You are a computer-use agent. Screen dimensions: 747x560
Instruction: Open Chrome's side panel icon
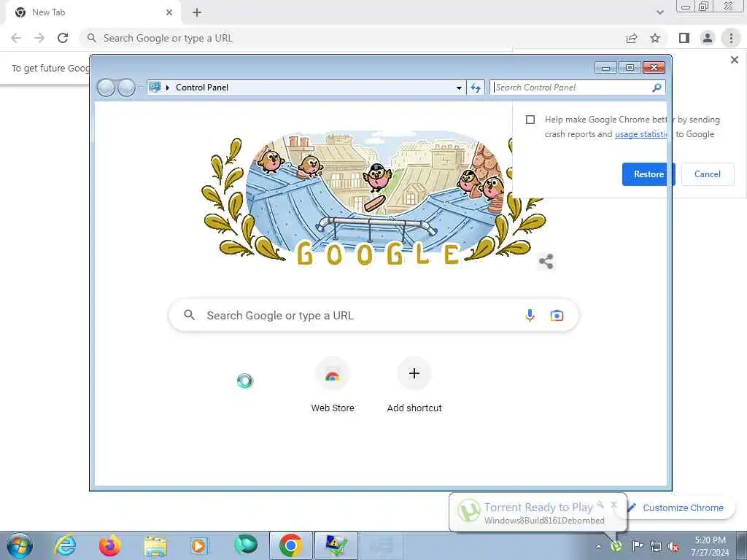pos(684,38)
